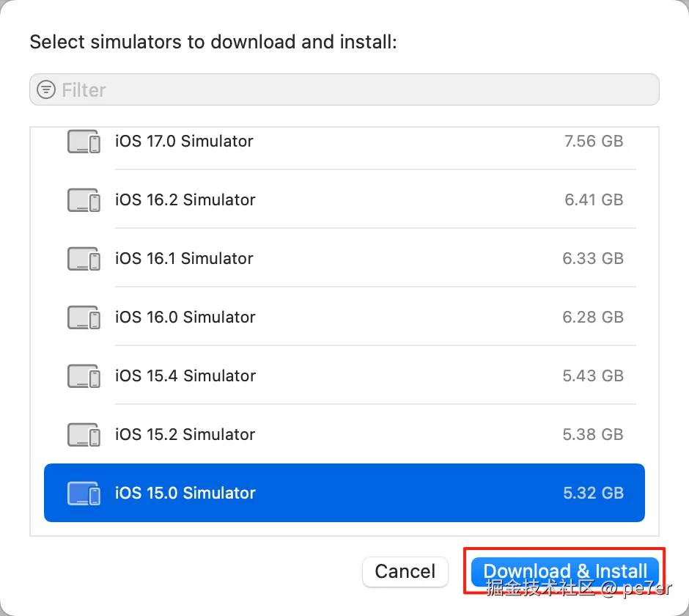
Task: Click the filter icon in search field
Action: [46, 90]
